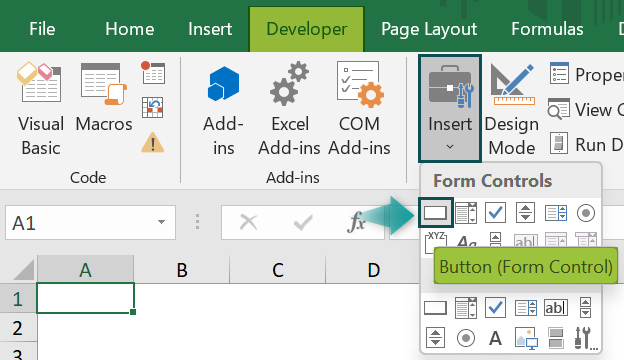Click the formula bar Enter checkmark
This screenshot has height=360, width=624.
tap(303, 222)
